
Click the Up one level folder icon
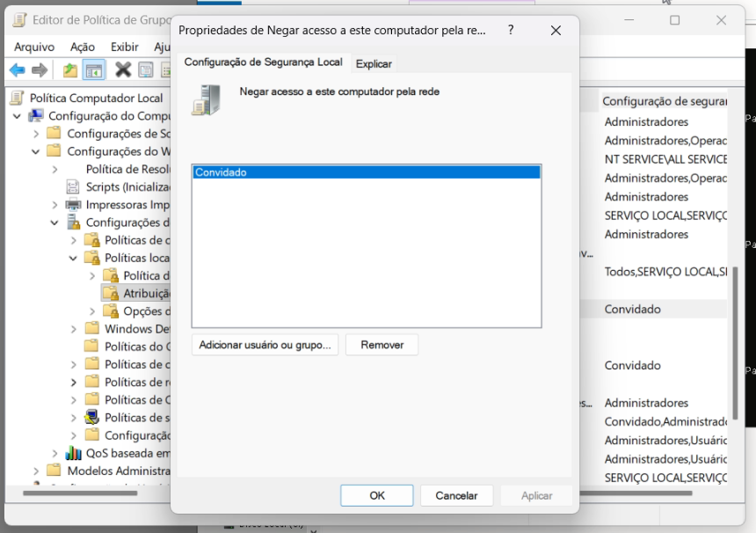[x=70, y=69]
